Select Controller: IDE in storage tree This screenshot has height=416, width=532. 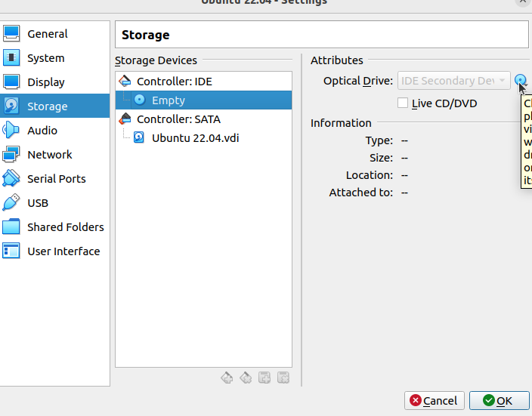click(x=203, y=82)
